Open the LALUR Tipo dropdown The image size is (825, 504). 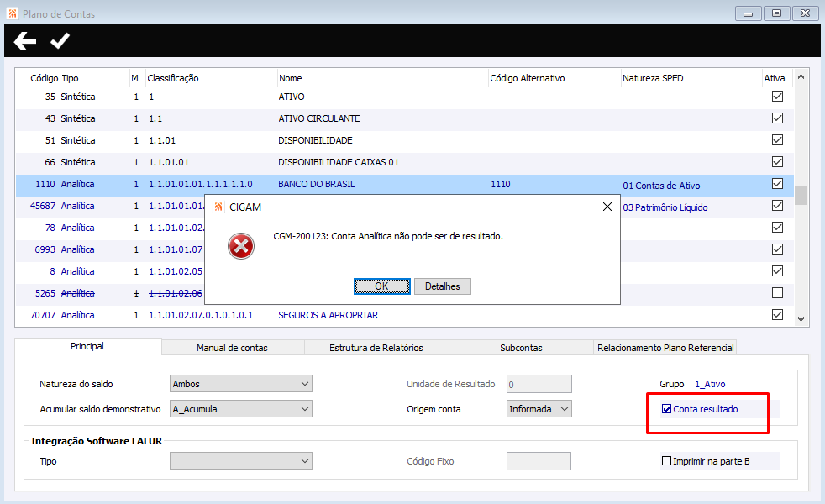point(241,461)
